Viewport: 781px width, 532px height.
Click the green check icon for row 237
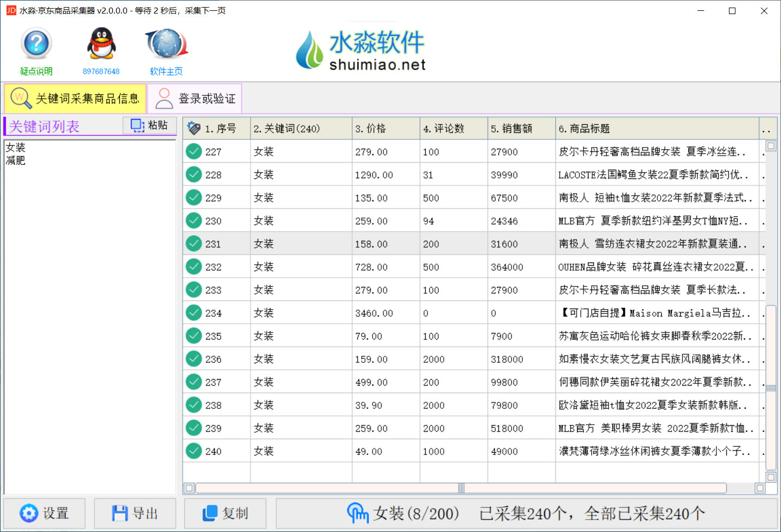click(x=194, y=382)
